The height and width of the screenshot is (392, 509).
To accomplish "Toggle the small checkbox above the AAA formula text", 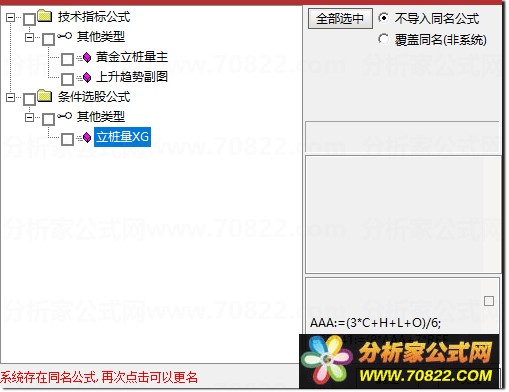I will point(489,301).
